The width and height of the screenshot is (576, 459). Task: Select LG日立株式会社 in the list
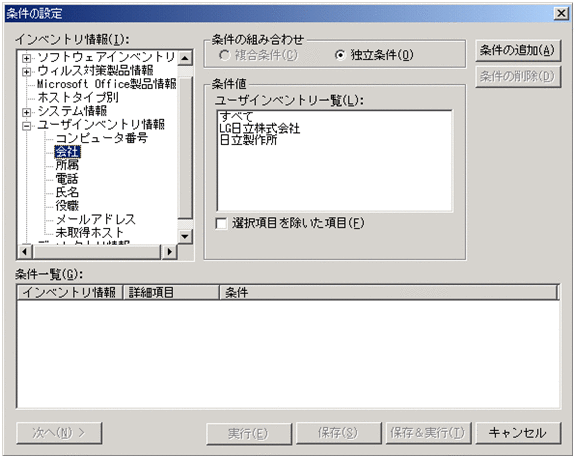[x=260, y=129]
